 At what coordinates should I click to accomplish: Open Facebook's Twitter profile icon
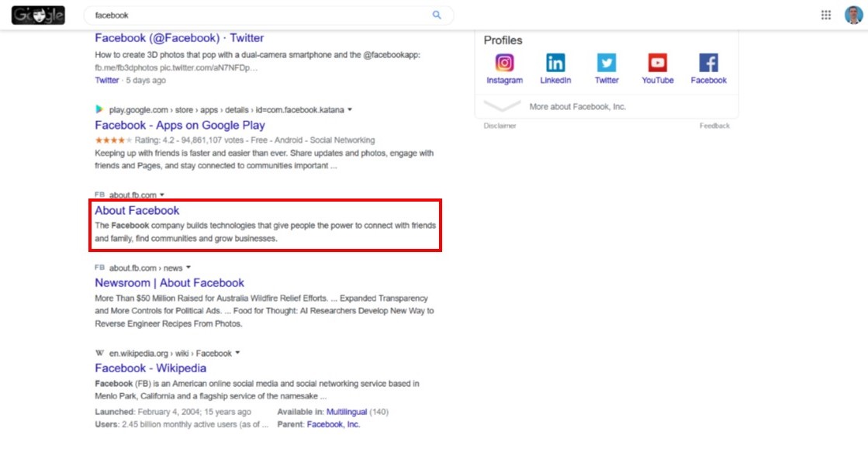(607, 64)
